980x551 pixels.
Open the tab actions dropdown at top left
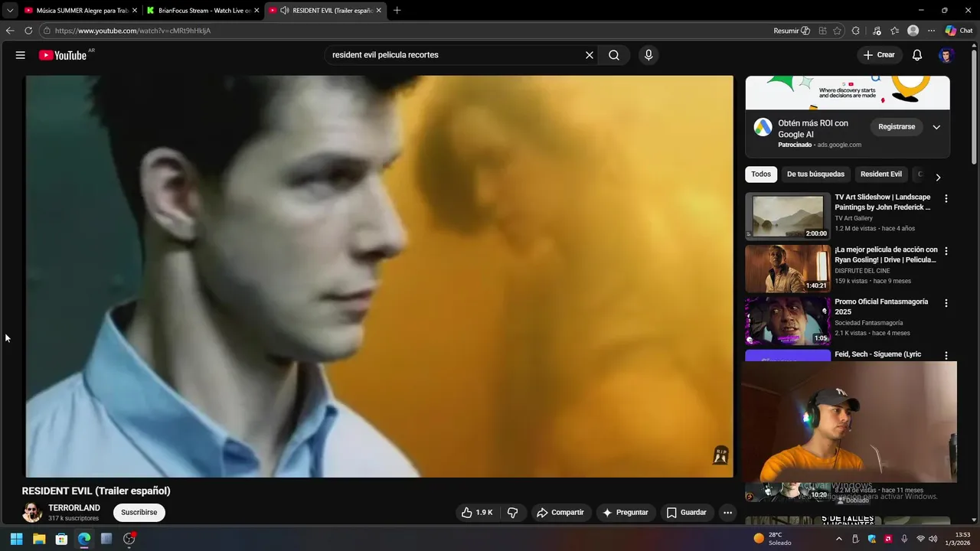10,10
